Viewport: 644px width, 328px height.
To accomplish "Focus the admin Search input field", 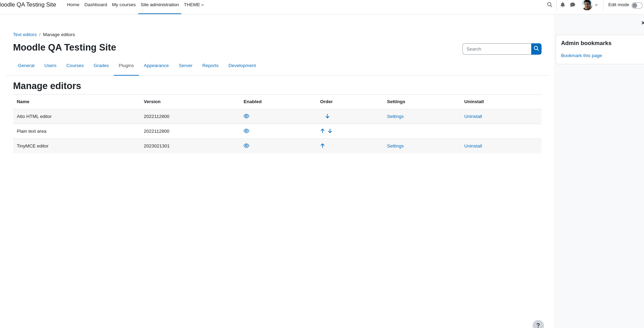I will [x=497, y=49].
